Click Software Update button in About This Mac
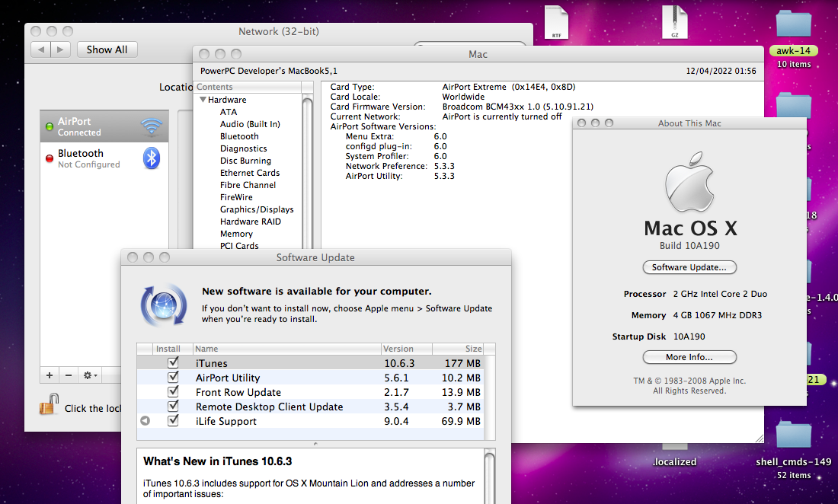Image resolution: width=838 pixels, height=504 pixels. (689, 267)
